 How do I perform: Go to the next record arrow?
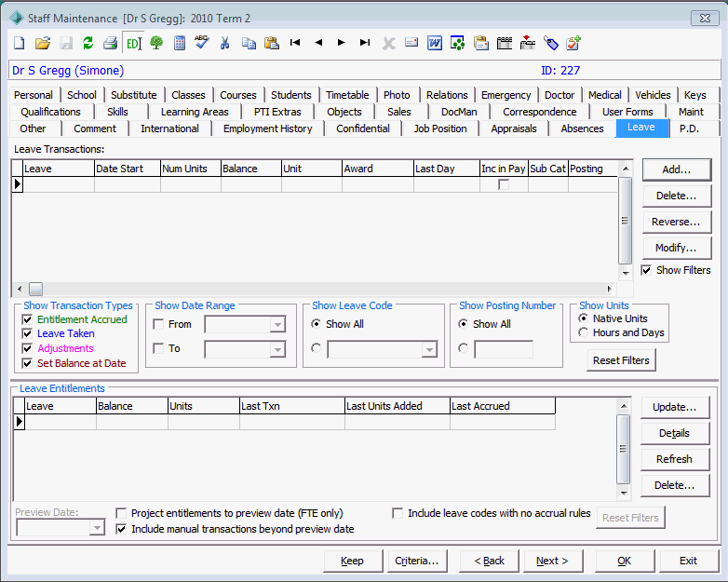tap(342, 42)
